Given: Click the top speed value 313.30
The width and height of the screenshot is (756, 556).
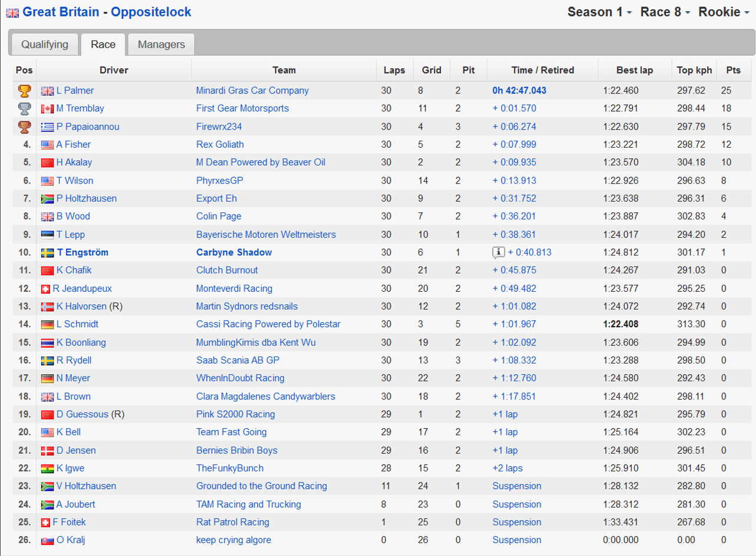Looking at the screenshot, I should coord(691,324).
